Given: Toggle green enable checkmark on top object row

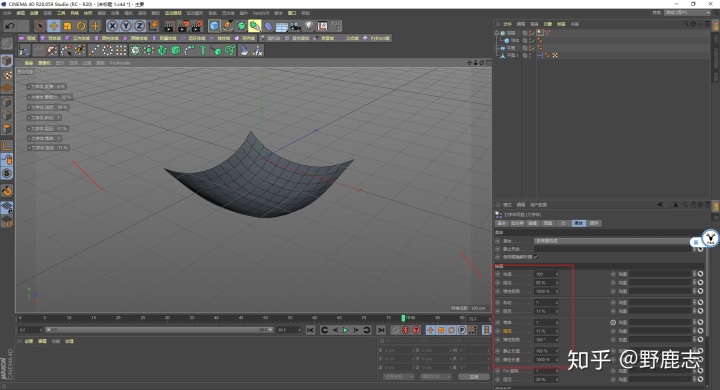Looking at the screenshot, I should point(533,33).
